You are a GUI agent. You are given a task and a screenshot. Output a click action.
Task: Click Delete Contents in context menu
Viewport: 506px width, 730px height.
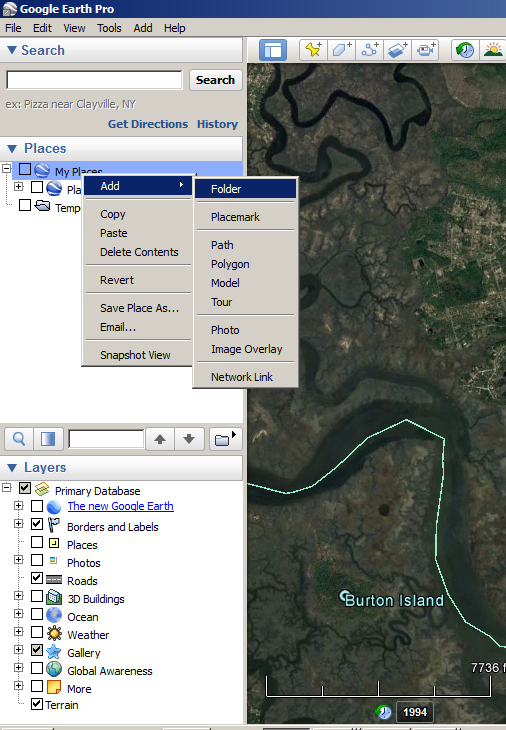[x=139, y=252]
